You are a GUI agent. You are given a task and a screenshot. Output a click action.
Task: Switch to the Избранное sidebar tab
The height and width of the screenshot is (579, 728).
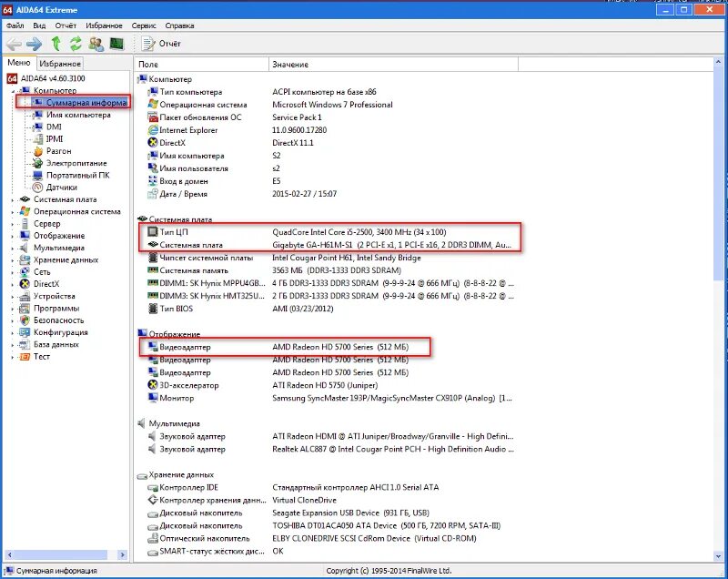60,64
